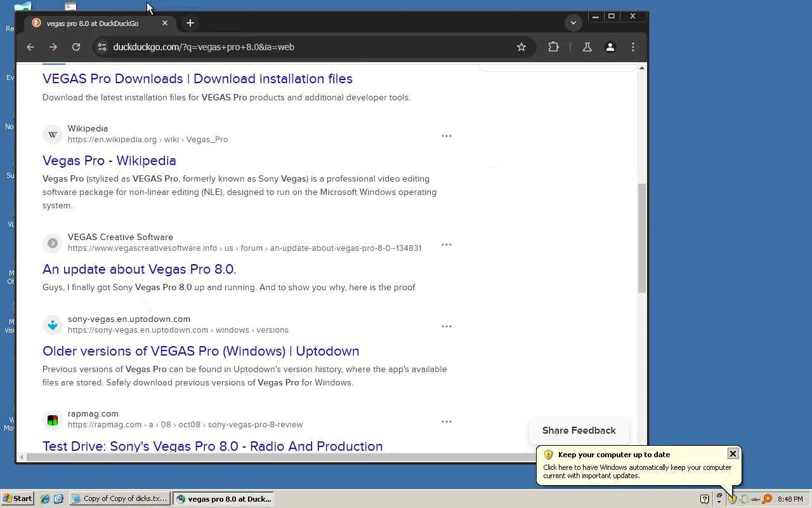Click the Wikipedia favicon icon

[53, 135]
